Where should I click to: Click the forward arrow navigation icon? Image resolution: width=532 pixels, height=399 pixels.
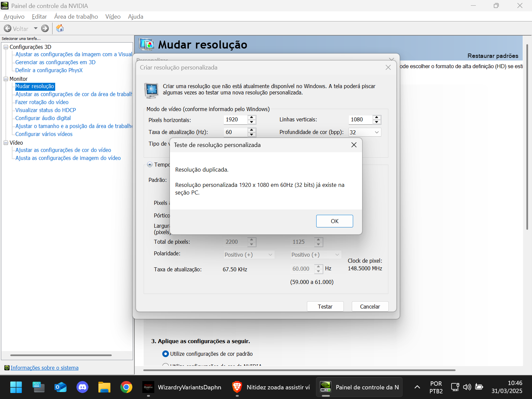(x=45, y=29)
